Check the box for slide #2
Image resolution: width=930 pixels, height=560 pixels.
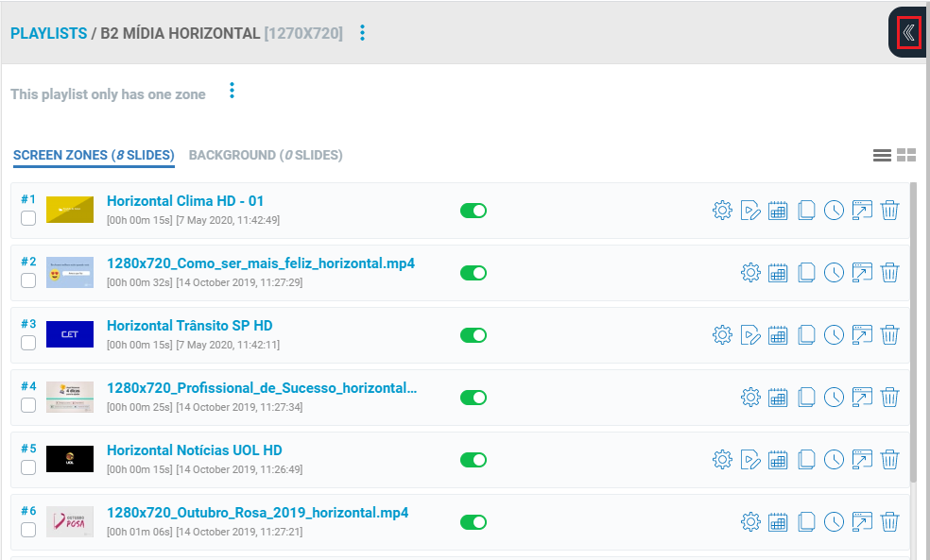pyautogui.click(x=28, y=280)
